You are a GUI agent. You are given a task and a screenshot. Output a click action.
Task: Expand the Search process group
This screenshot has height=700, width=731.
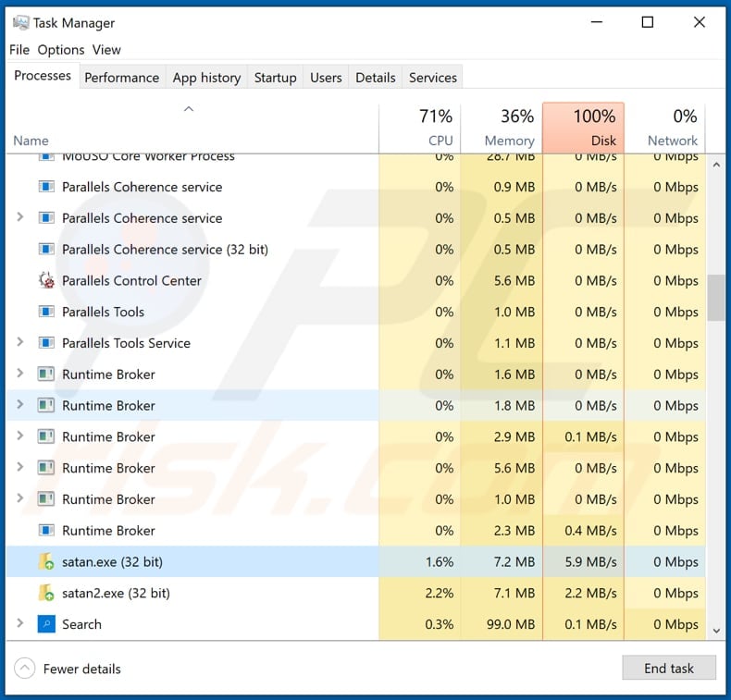pyautogui.click(x=20, y=623)
